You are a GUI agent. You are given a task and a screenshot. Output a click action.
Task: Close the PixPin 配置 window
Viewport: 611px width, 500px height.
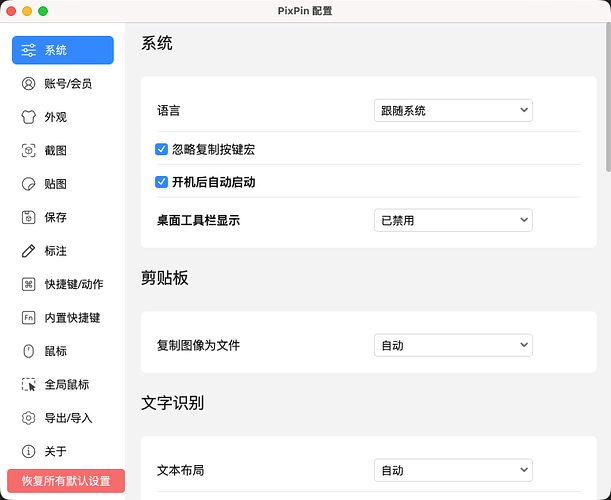(11, 11)
